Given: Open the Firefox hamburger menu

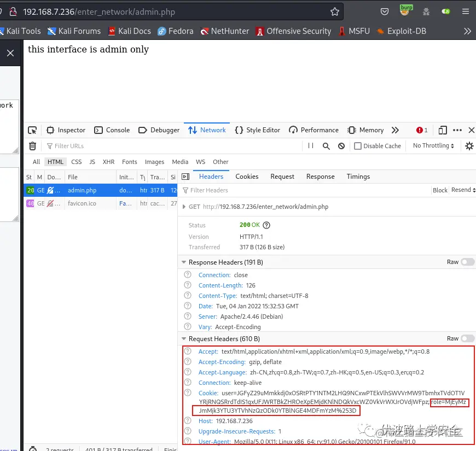Looking at the screenshot, I should (x=466, y=11).
